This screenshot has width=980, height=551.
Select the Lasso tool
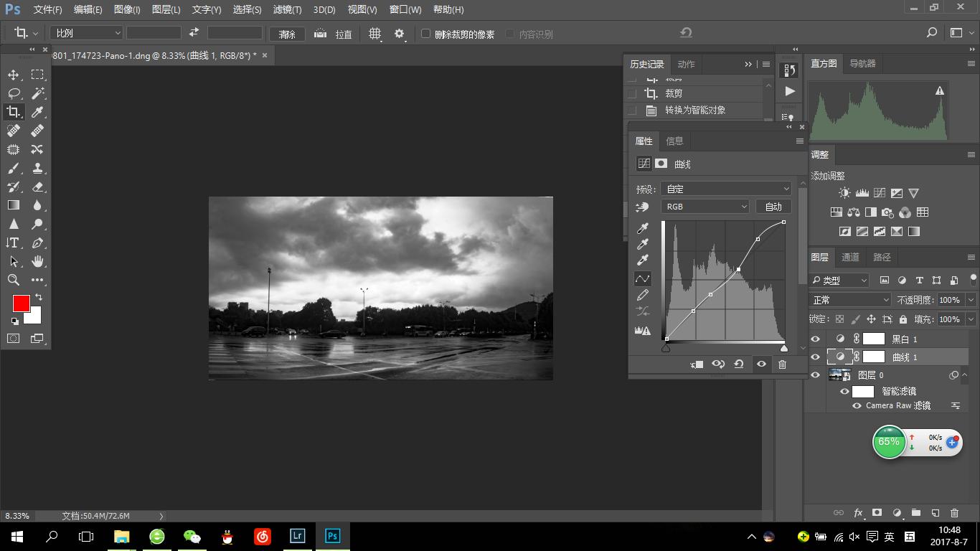[13, 93]
